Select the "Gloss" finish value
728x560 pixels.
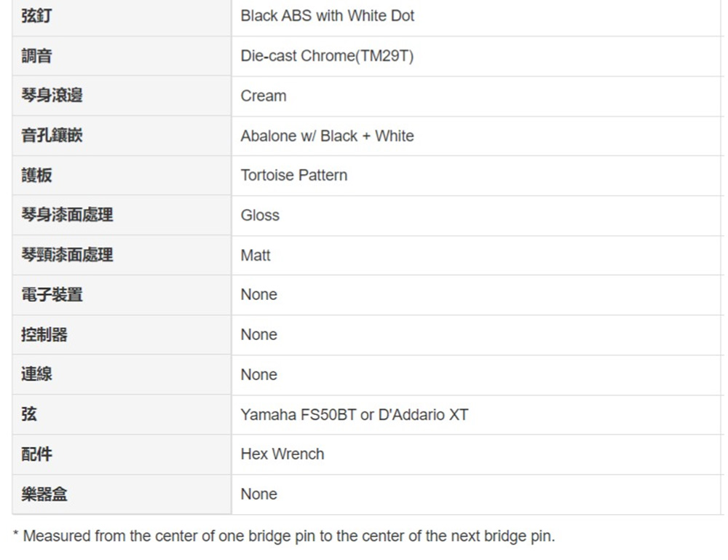[x=260, y=216]
